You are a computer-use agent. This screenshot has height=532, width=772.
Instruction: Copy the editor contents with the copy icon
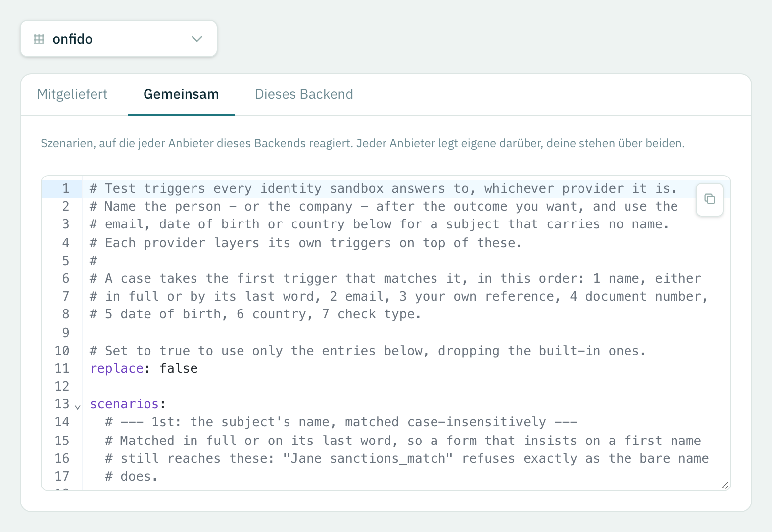coord(709,199)
